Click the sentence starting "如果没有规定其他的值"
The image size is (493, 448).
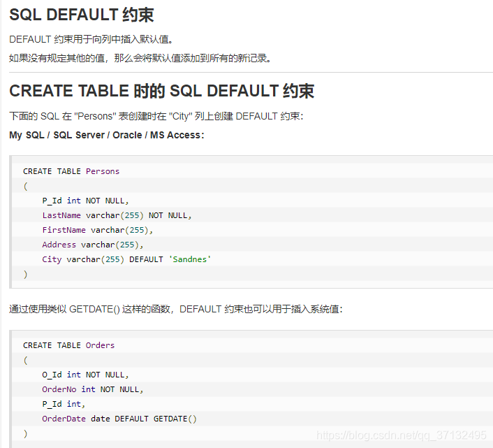[140, 58]
